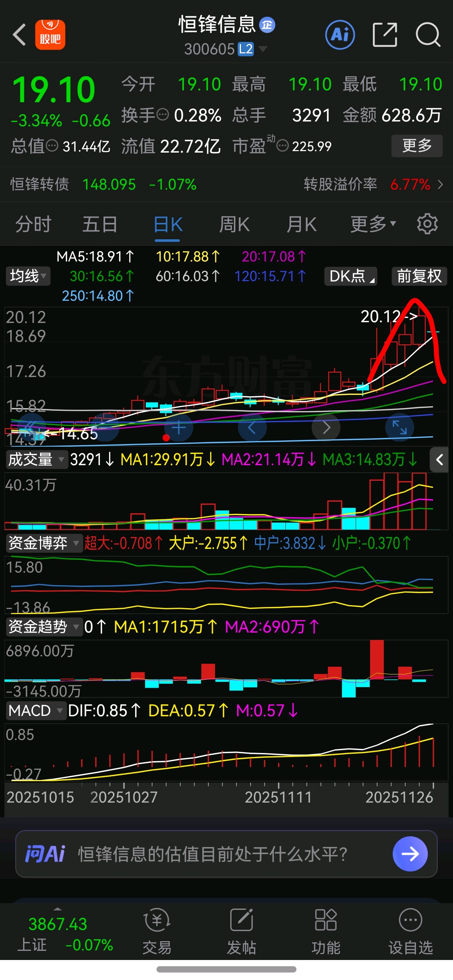The height and width of the screenshot is (980, 453).
Task: Tap the 20251126 date label
Action: click(x=399, y=797)
